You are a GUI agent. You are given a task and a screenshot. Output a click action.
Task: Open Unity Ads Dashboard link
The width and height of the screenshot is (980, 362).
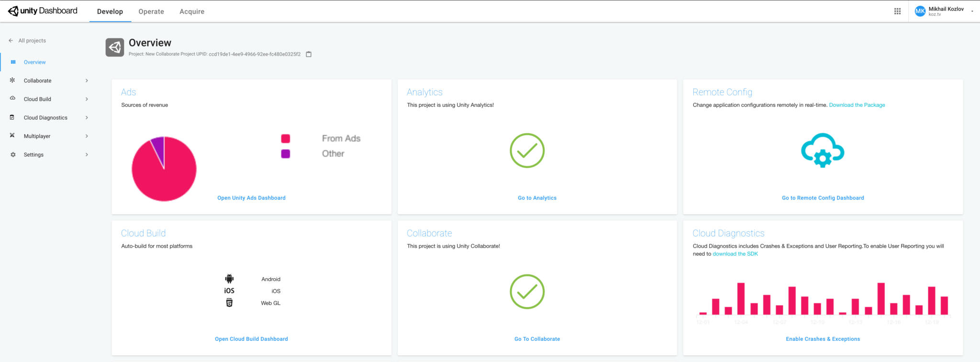(x=251, y=198)
